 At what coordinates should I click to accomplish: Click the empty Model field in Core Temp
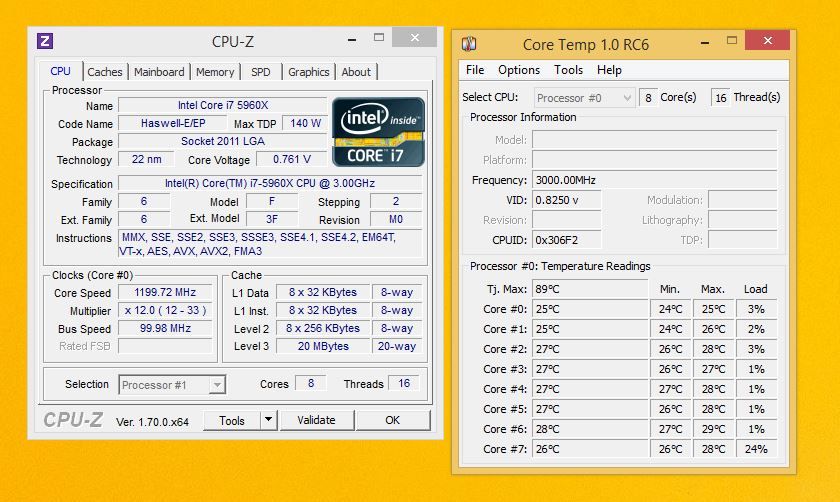pos(655,140)
